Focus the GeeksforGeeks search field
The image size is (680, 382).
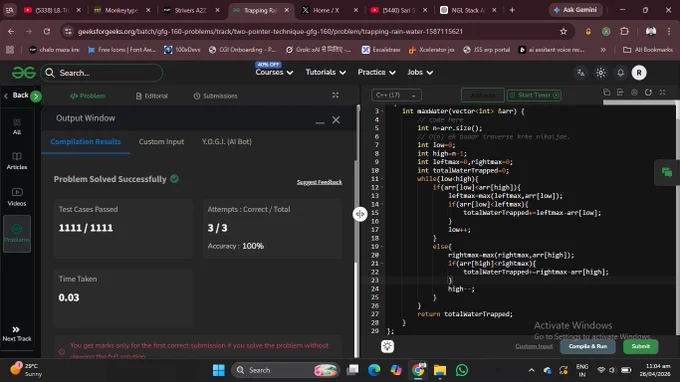pos(102,73)
